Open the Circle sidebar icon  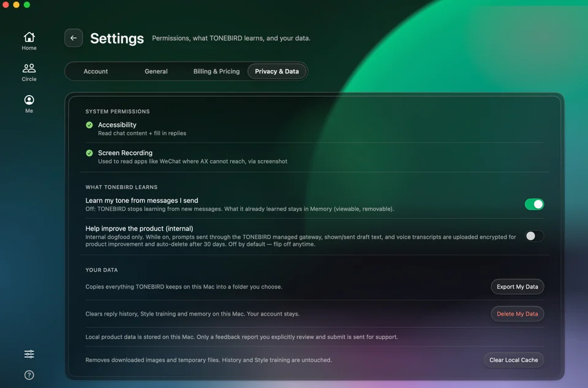(x=29, y=72)
